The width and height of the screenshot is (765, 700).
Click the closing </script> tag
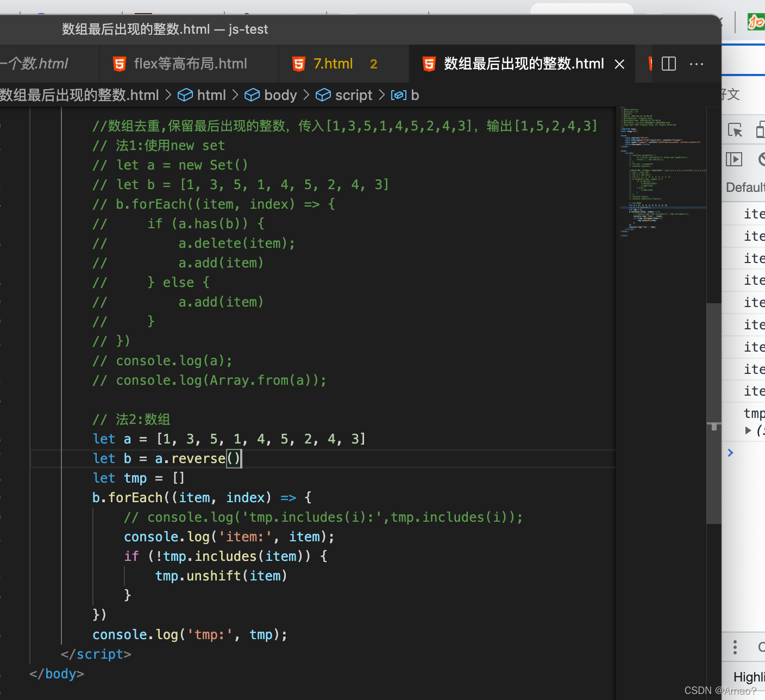pyautogui.click(x=96, y=654)
